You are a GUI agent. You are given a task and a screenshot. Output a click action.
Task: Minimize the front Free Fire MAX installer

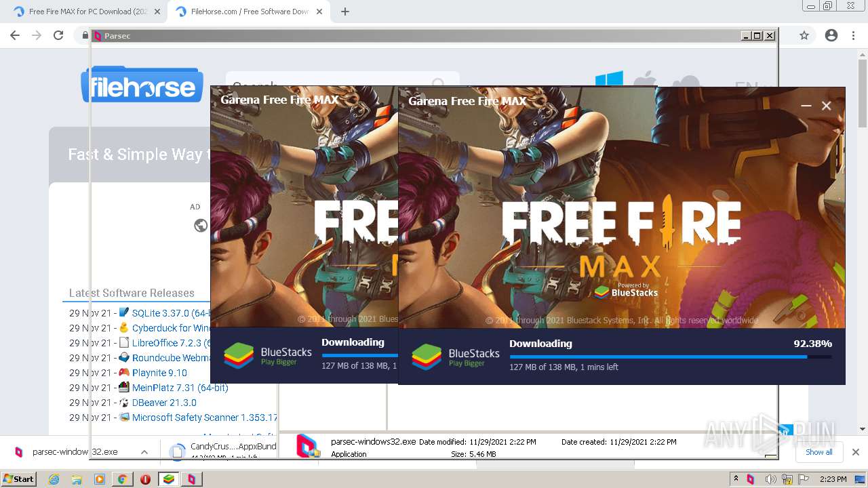click(x=806, y=106)
